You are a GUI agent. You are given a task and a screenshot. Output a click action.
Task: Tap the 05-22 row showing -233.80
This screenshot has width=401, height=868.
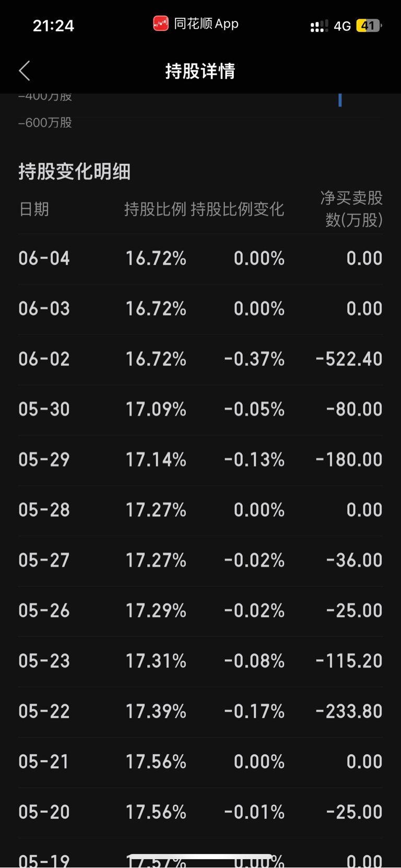[200, 712]
